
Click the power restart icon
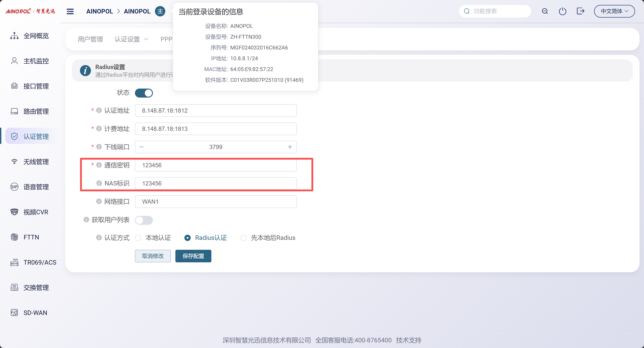pyautogui.click(x=562, y=11)
